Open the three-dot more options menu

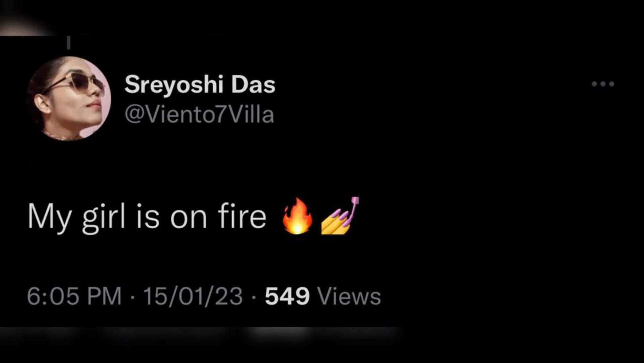coord(603,84)
